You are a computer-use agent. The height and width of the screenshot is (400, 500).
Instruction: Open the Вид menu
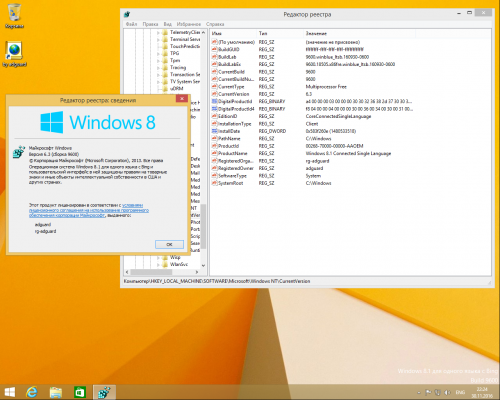coord(168,24)
